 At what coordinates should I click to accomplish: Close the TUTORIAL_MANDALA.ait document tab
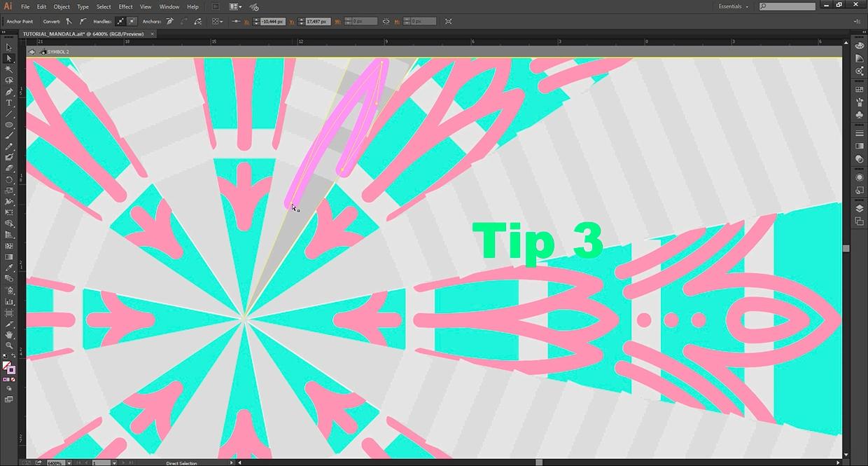[x=153, y=34]
